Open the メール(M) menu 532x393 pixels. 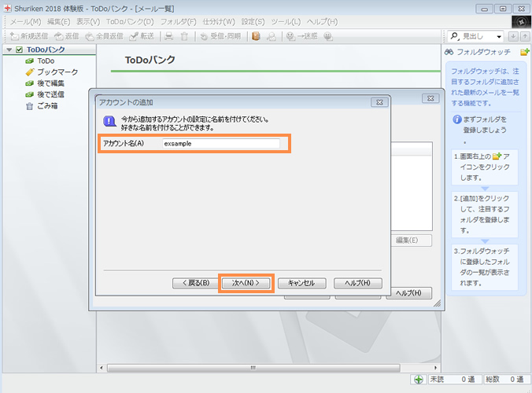(x=25, y=21)
